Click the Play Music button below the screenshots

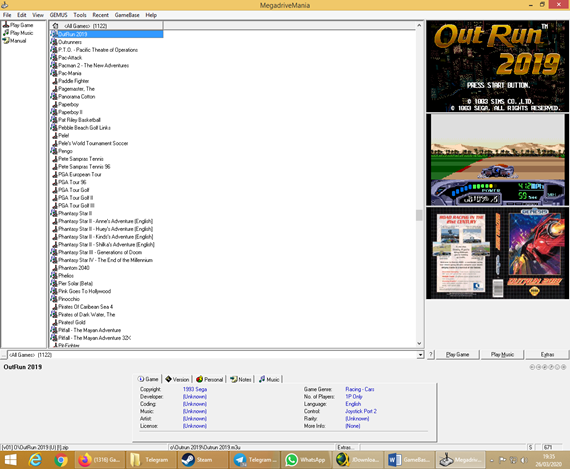502,354
